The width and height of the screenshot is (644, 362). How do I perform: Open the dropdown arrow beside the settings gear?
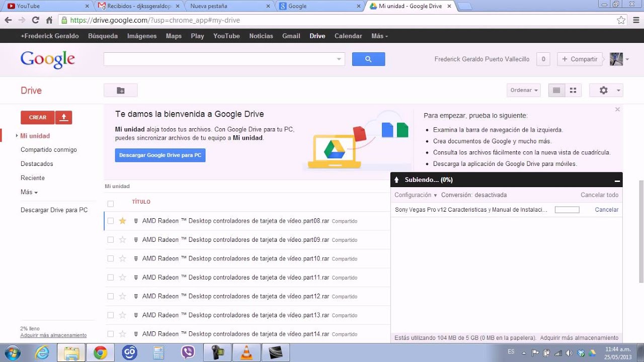click(618, 91)
